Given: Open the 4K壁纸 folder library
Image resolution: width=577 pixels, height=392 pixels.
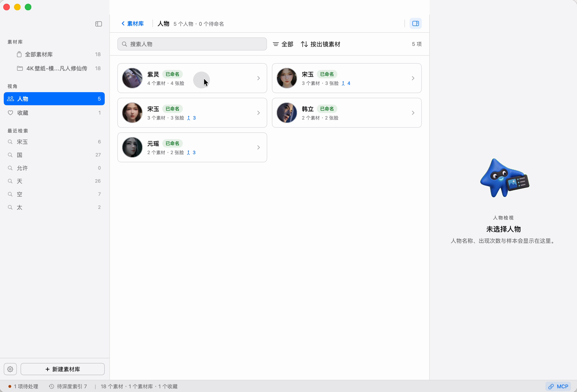Looking at the screenshot, I should point(54,68).
